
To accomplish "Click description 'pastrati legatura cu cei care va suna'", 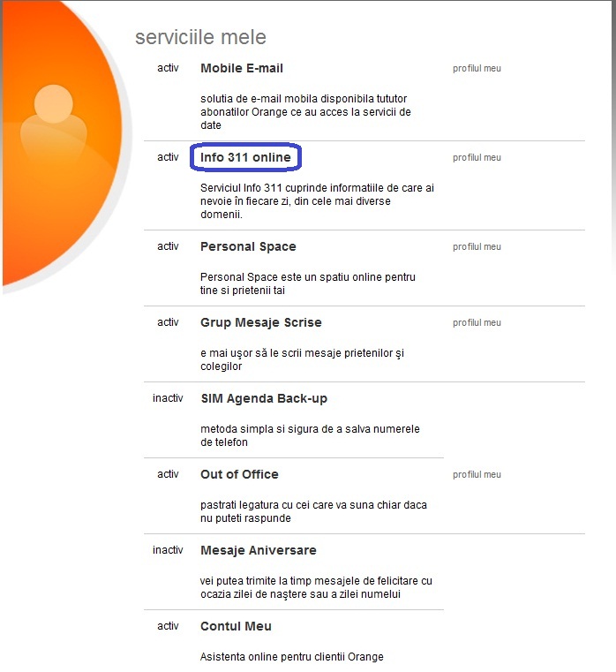I will point(313,511).
